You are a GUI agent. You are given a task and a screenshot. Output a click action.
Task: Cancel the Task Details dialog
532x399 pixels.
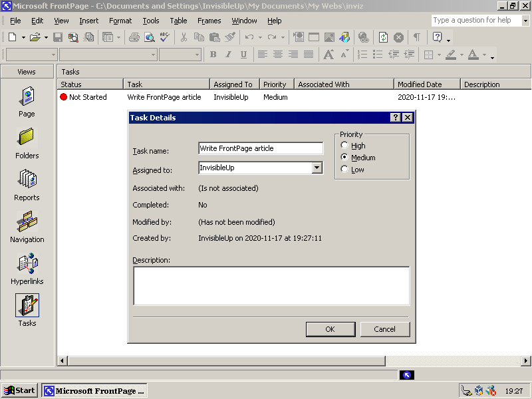pyautogui.click(x=385, y=329)
